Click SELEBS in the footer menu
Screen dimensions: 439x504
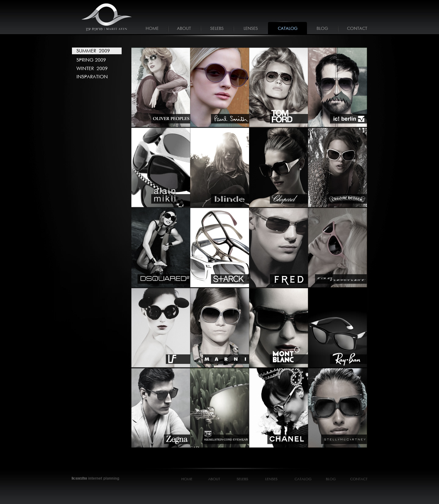pos(242,479)
